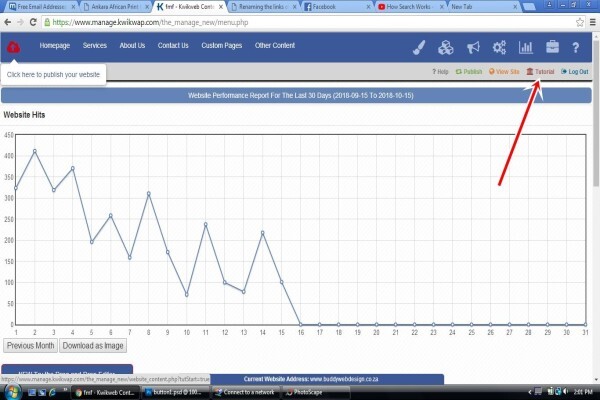Screen dimensions: 600x400
Task: Click the Click here to publish tooltip
Action: click(x=53, y=75)
